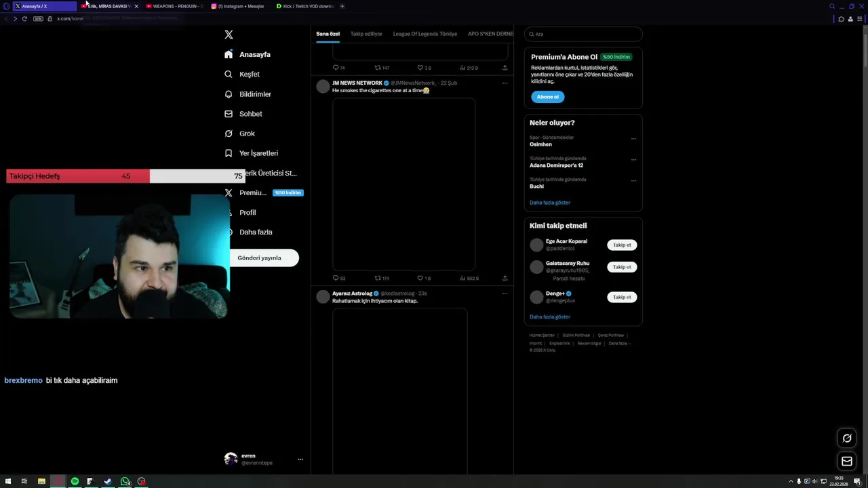Open WhatsApp from the taskbar
Image resolution: width=868 pixels, height=488 pixels.
click(125, 481)
